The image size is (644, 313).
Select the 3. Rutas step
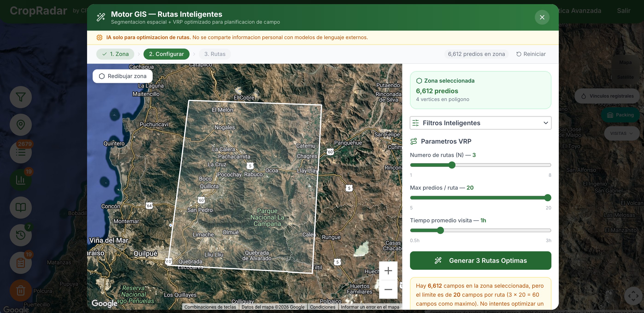[x=215, y=54]
